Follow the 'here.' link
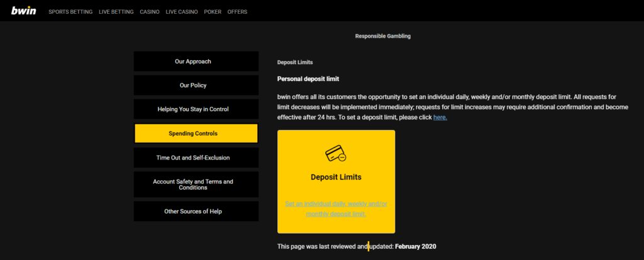This screenshot has height=260, width=644. click(x=440, y=117)
